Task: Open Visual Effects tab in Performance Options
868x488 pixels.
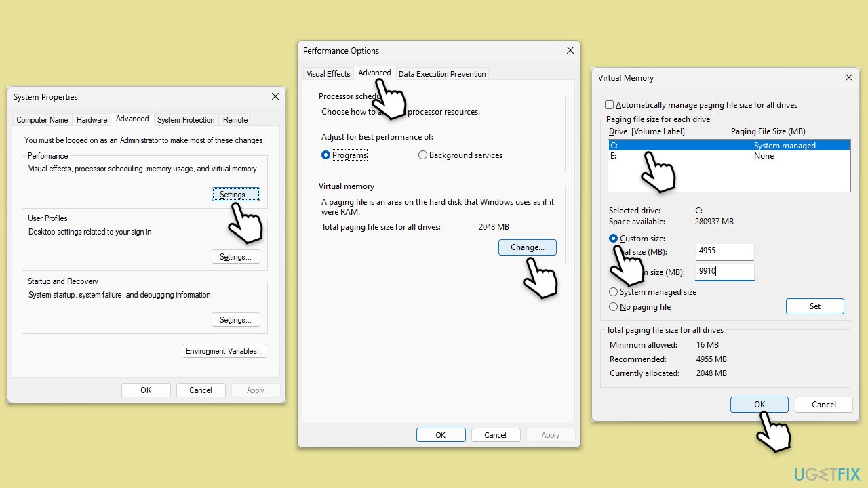Action: click(x=328, y=74)
